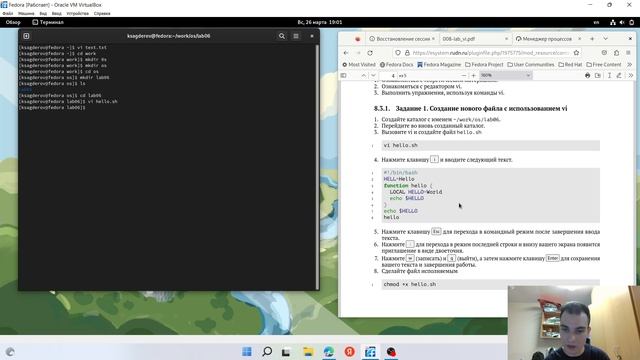List all Firefox tabs dropdown arrow

(x=605, y=39)
